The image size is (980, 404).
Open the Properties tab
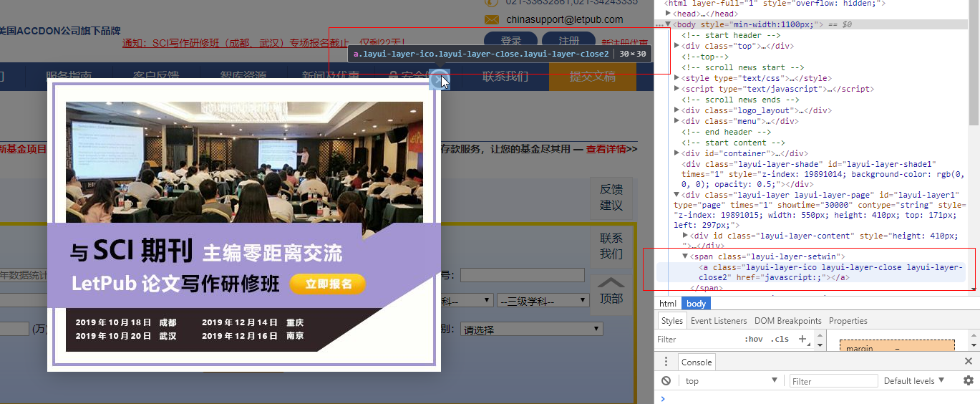point(848,321)
